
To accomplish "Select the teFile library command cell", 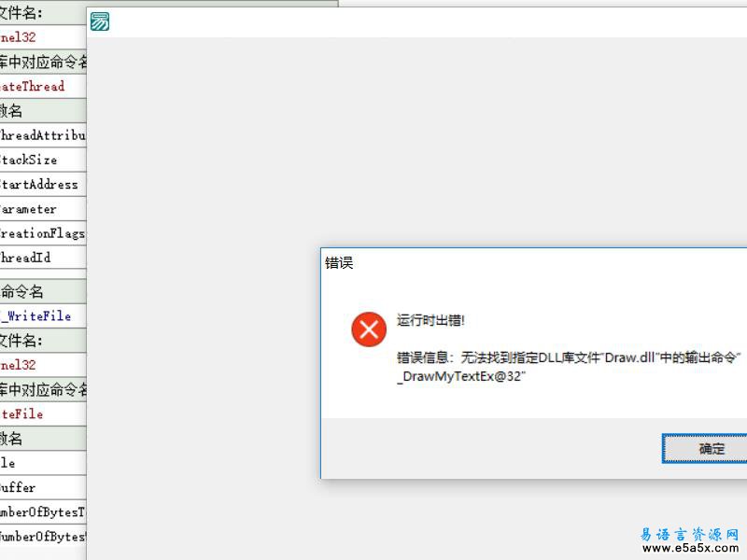I will click(x=43, y=413).
